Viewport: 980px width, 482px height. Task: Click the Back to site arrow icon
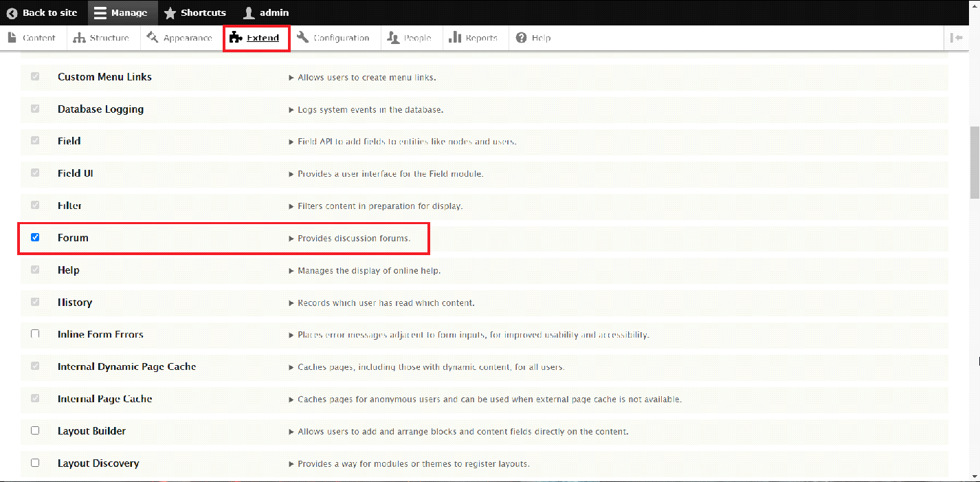(12, 13)
